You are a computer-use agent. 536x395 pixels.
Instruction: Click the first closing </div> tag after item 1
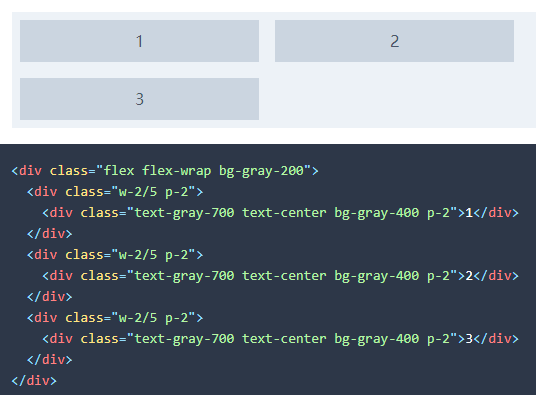[50, 234]
